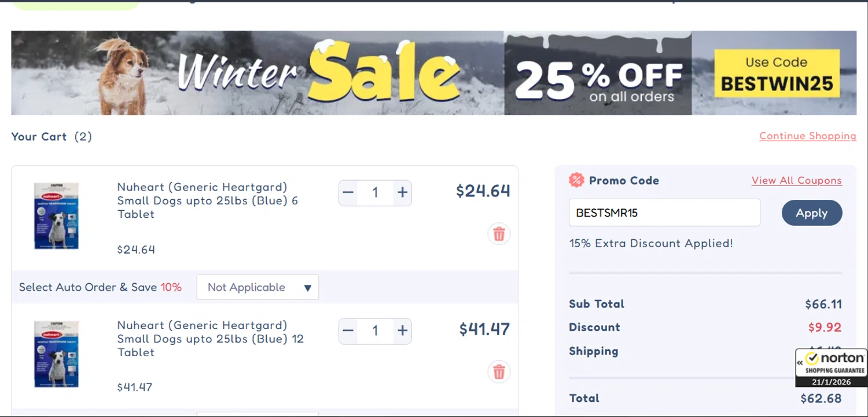Decrease quantity of Nuheart 6 Tablet

tap(348, 192)
